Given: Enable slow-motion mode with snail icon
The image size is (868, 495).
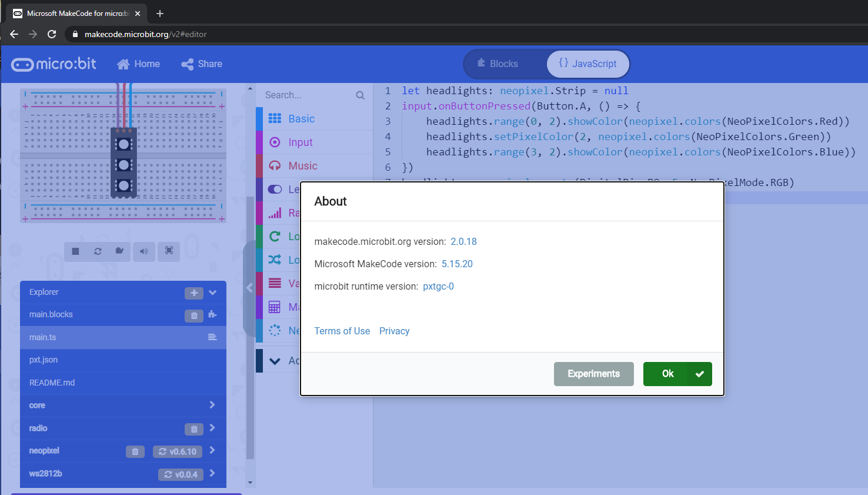Looking at the screenshot, I should pyautogui.click(x=120, y=251).
